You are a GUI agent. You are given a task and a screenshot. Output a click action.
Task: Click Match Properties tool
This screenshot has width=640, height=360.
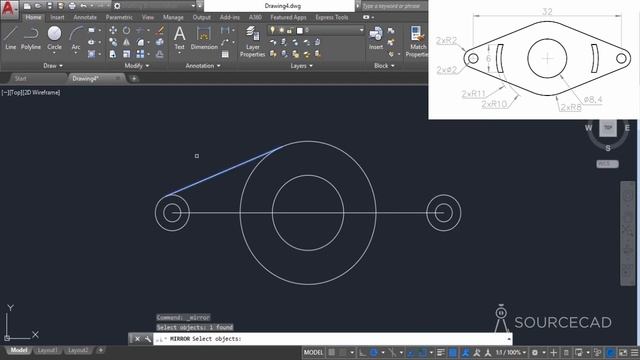click(x=416, y=41)
